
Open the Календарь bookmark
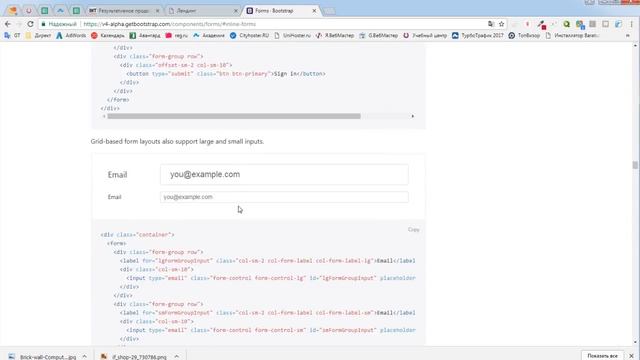(108, 36)
